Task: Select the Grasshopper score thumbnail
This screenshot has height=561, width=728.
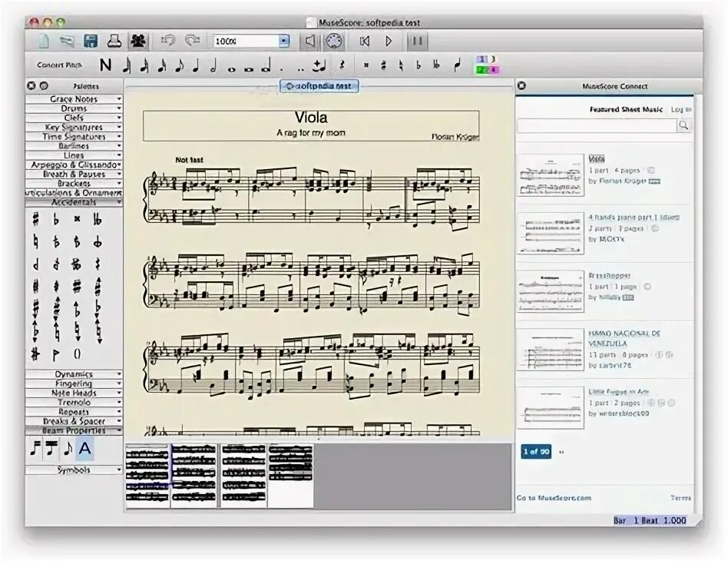Action: pyautogui.click(x=550, y=291)
